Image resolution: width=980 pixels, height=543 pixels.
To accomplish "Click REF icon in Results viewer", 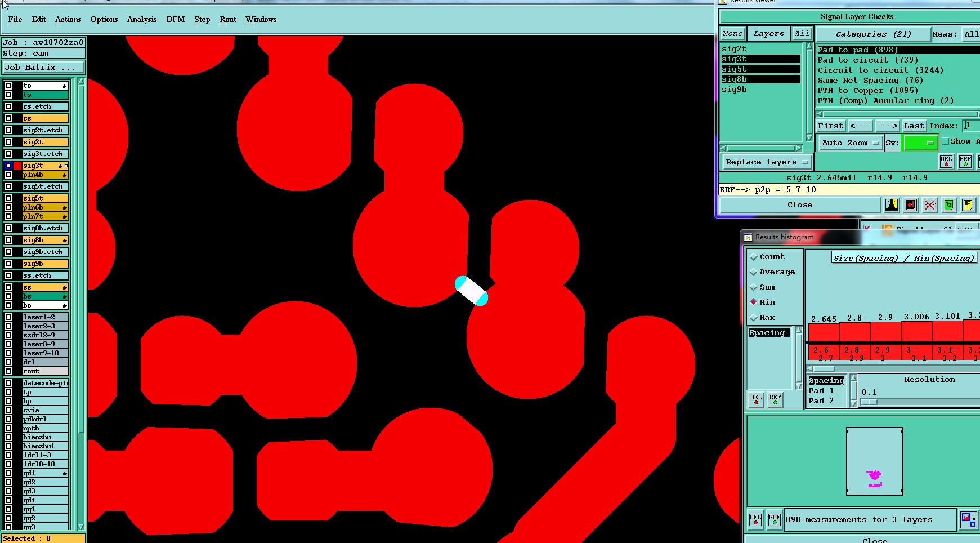I will pos(965,162).
